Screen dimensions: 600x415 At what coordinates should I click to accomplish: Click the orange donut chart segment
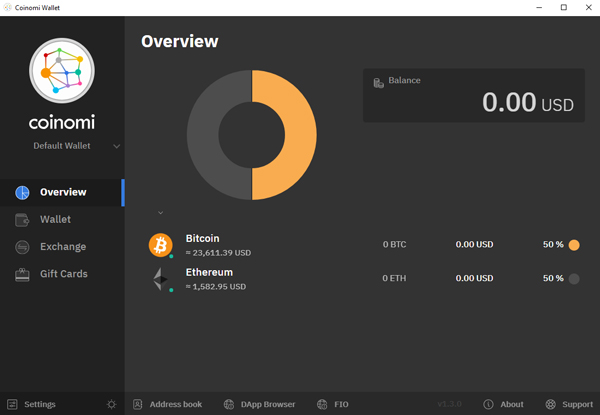point(300,135)
